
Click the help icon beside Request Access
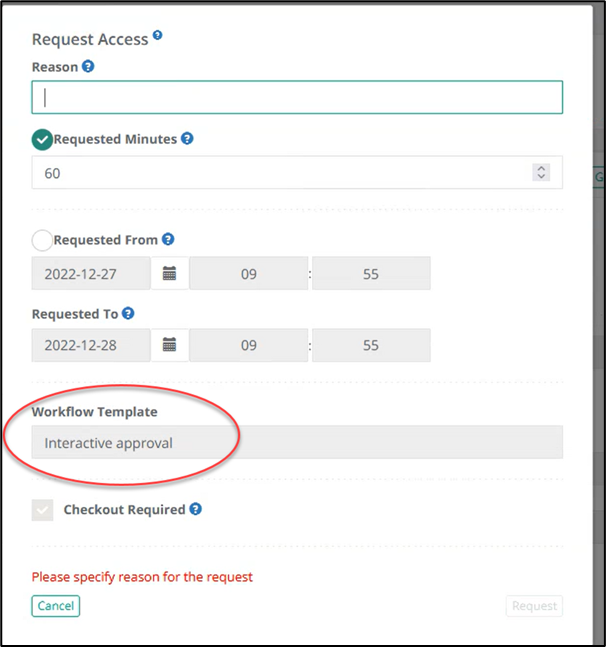pos(157,37)
